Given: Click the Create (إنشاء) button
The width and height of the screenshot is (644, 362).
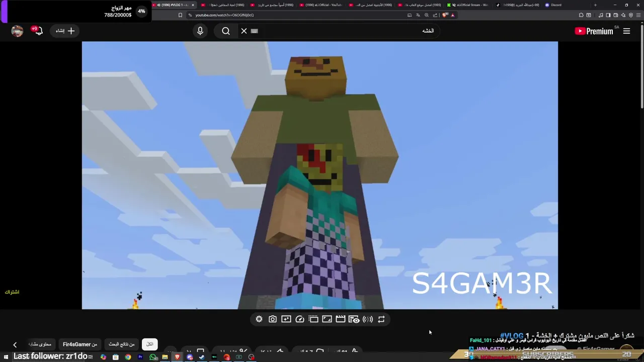Looking at the screenshot, I should (x=64, y=31).
